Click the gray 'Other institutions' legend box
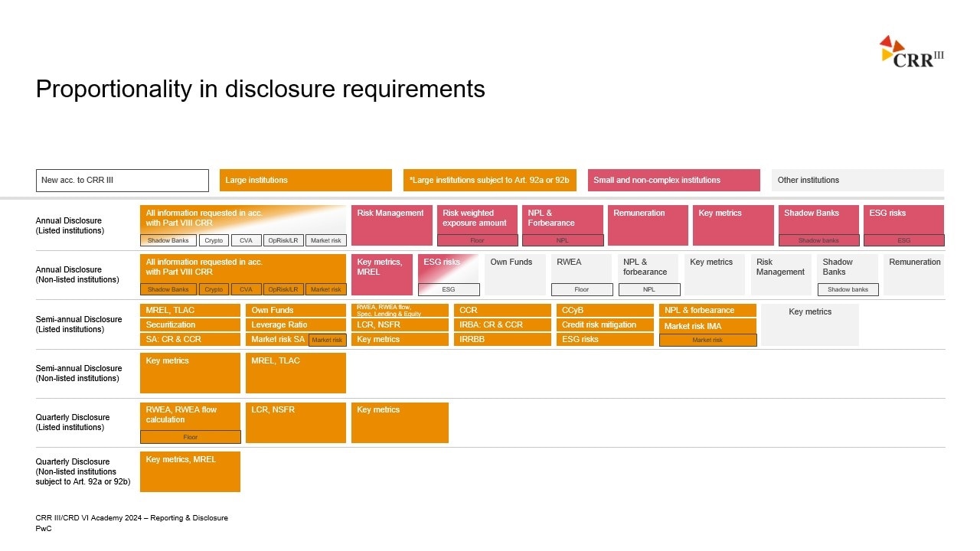This screenshot has height=551, width=980. coord(857,181)
